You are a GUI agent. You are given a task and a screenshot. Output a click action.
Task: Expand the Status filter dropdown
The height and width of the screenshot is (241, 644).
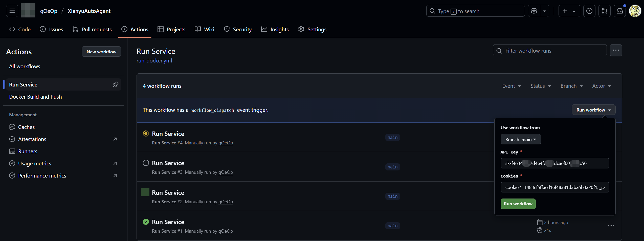pos(541,86)
